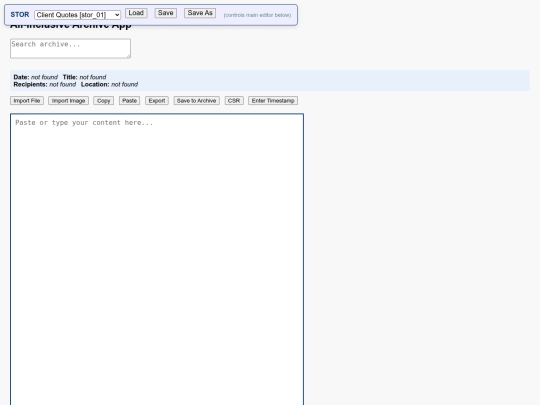Click the STOR label
This screenshot has width=540, height=405.
coord(20,14)
